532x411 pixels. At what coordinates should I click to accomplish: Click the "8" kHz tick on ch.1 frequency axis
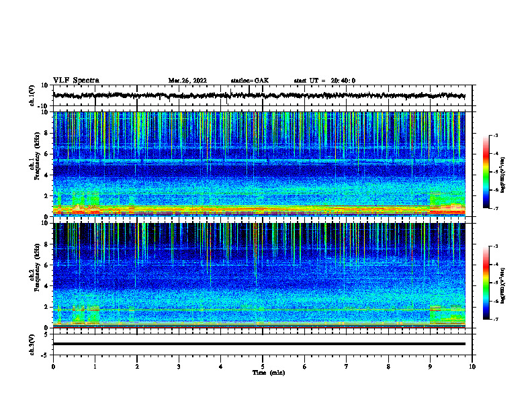(46, 133)
